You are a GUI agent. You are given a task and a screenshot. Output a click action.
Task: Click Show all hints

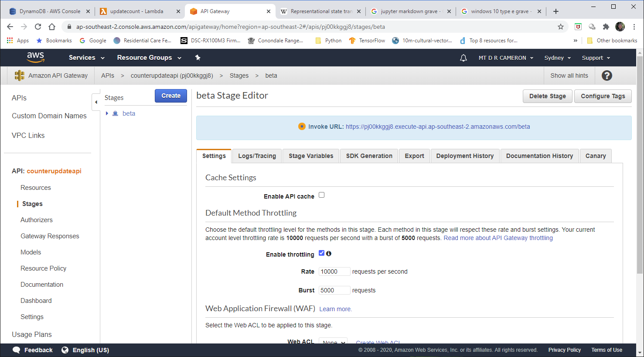coord(569,76)
